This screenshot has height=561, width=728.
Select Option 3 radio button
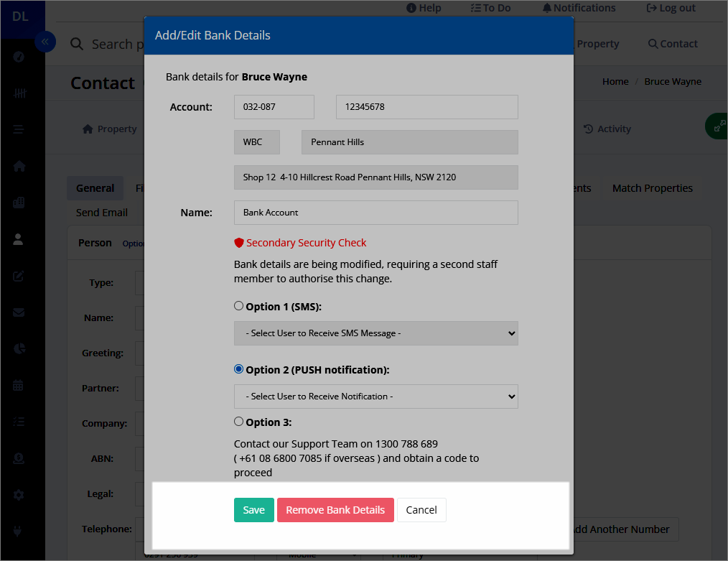pos(238,422)
